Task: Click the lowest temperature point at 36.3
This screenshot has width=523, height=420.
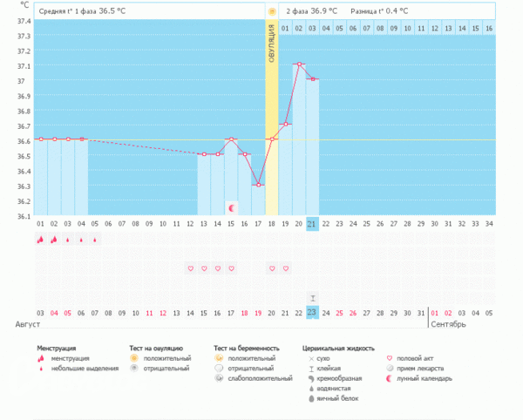Action: (x=258, y=185)
